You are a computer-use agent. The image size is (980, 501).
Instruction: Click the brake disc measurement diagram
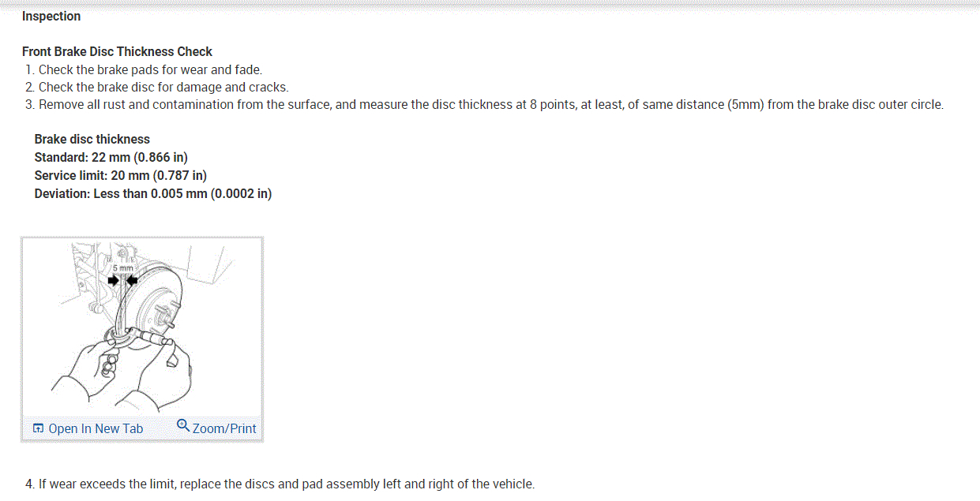[142, 327]
